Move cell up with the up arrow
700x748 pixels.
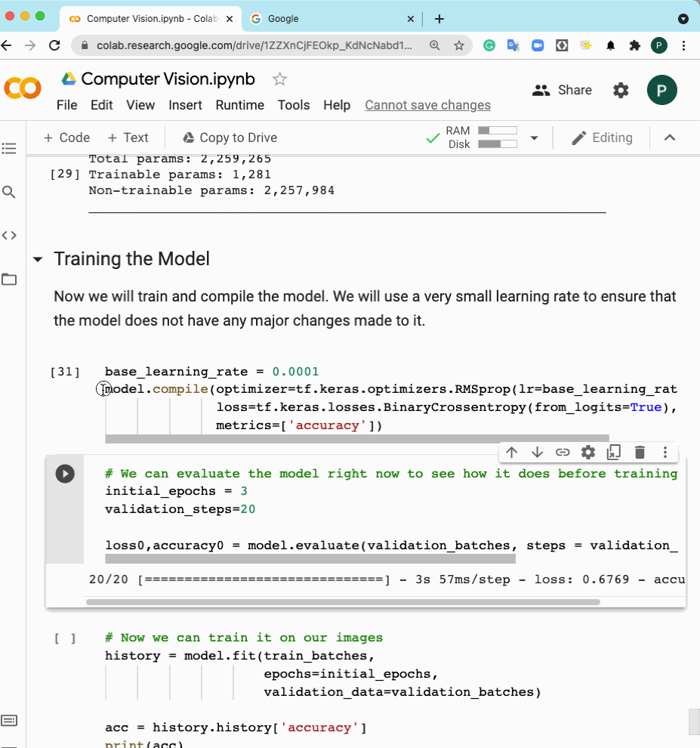point(512,453)
